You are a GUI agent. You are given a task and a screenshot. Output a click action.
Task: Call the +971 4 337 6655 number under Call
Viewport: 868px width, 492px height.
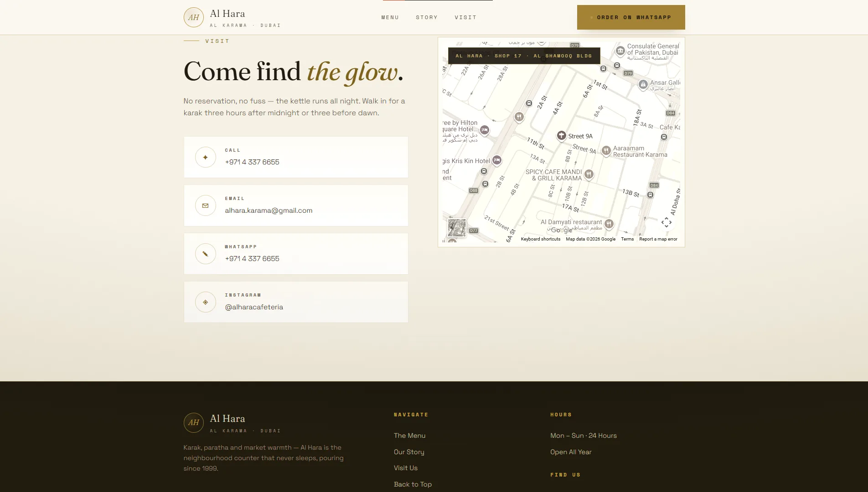tap(252, 162)
